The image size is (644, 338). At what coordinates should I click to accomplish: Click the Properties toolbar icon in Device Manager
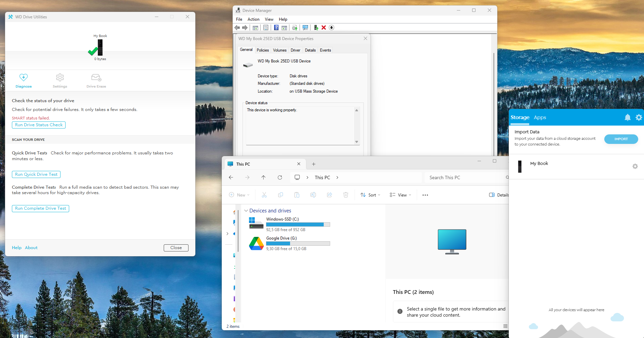coord(266,27)
